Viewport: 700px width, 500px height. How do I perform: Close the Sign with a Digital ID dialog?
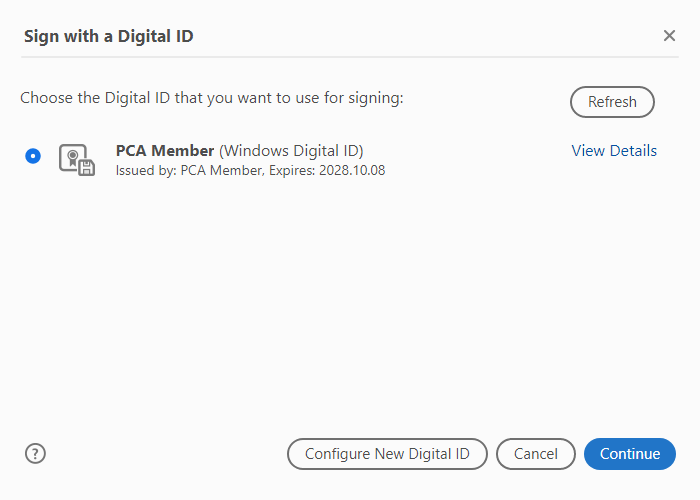click(669, 36)
